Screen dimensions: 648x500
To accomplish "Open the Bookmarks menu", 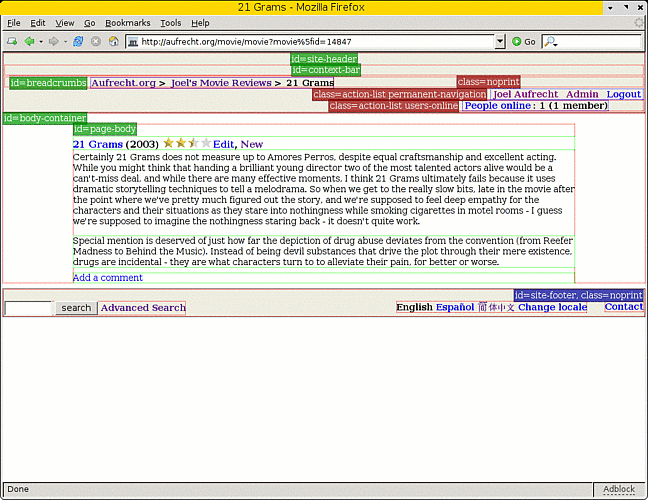I will (x=127, y=22).
